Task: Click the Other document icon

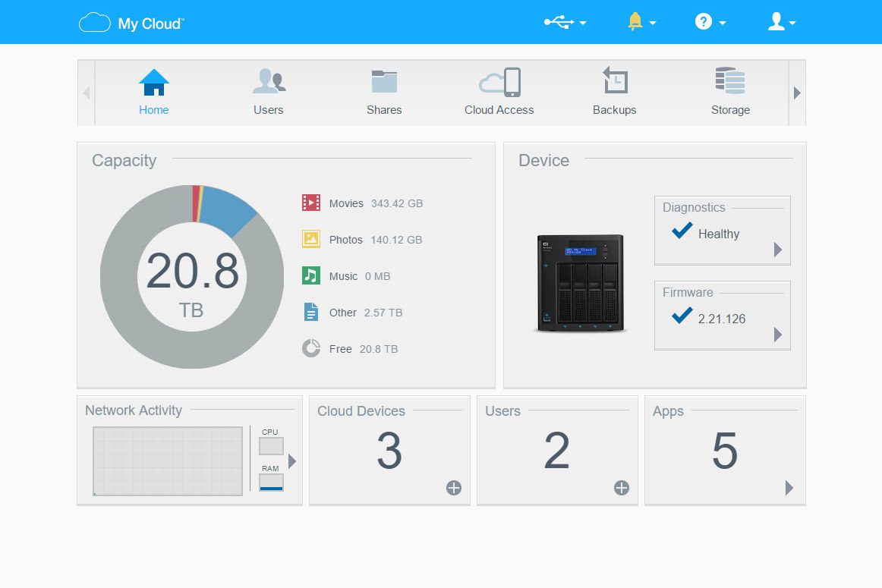Action: click(x=311, y=311)
